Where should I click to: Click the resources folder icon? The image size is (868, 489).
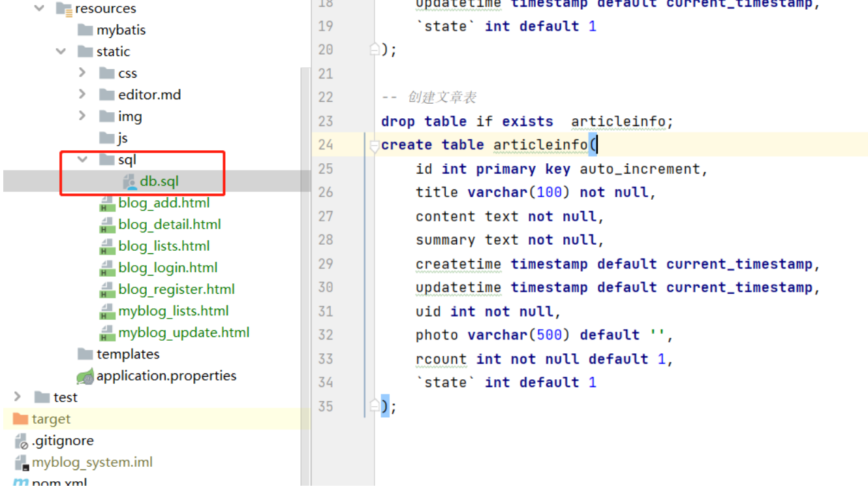click(x=63, y=8)
